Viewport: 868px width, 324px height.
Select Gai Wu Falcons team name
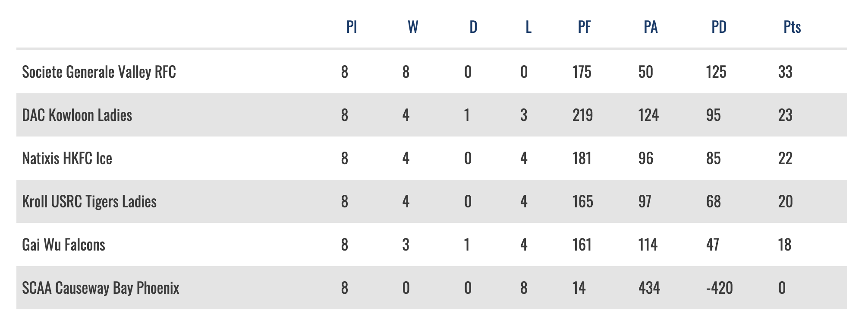pos(63,245)
